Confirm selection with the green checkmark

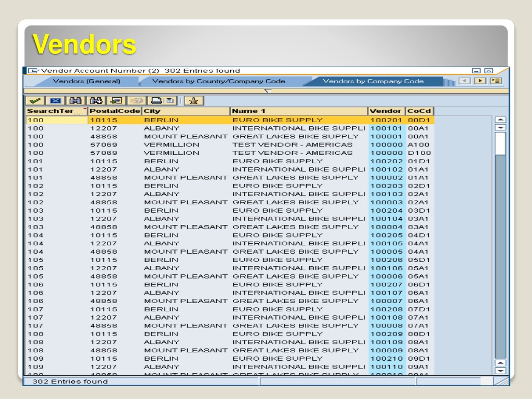click(35, 101)
